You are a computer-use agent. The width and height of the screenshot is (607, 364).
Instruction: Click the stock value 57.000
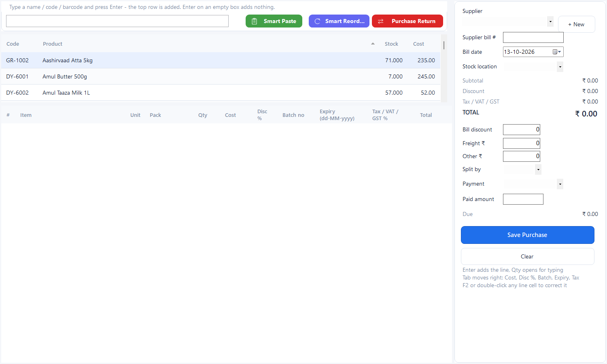coord(394,93)
